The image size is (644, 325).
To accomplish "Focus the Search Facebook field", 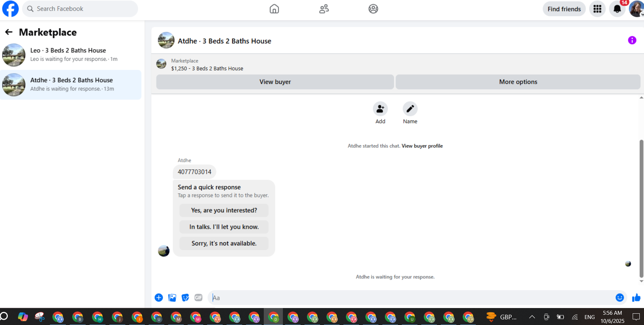I will point(80,9).
